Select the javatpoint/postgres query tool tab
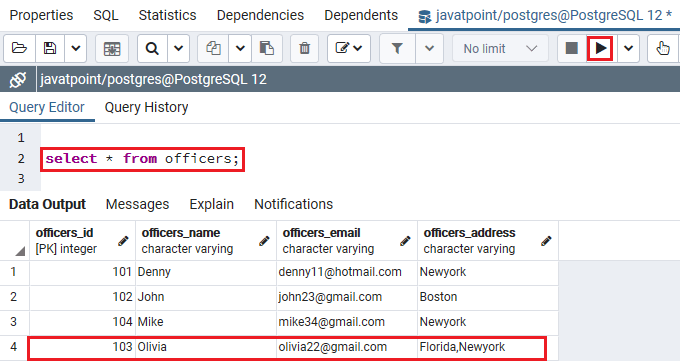680x361 pixels. tap(545, 16)
